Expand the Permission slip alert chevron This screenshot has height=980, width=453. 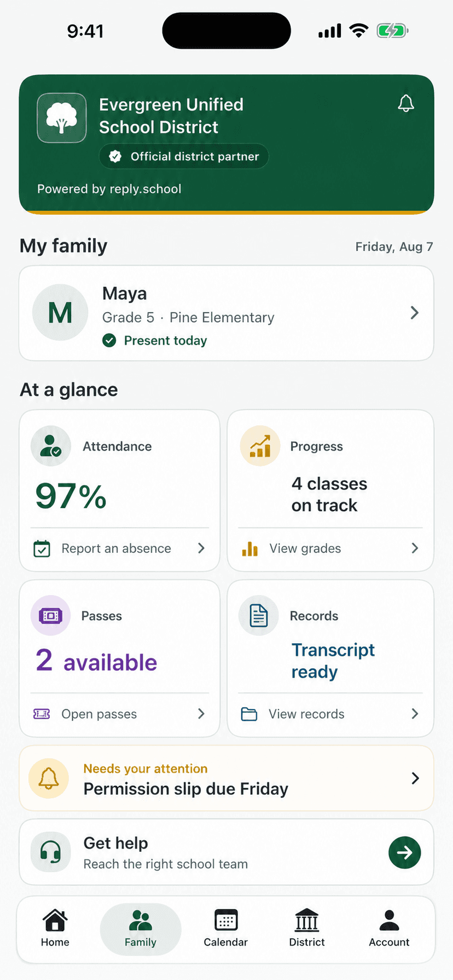click(415, 778)
